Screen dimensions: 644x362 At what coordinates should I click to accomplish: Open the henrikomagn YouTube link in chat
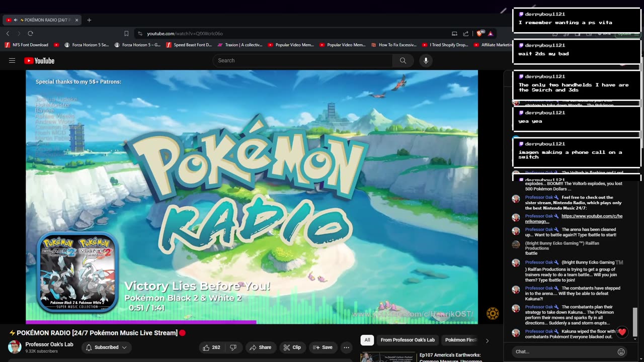click(x=574, y=219)
